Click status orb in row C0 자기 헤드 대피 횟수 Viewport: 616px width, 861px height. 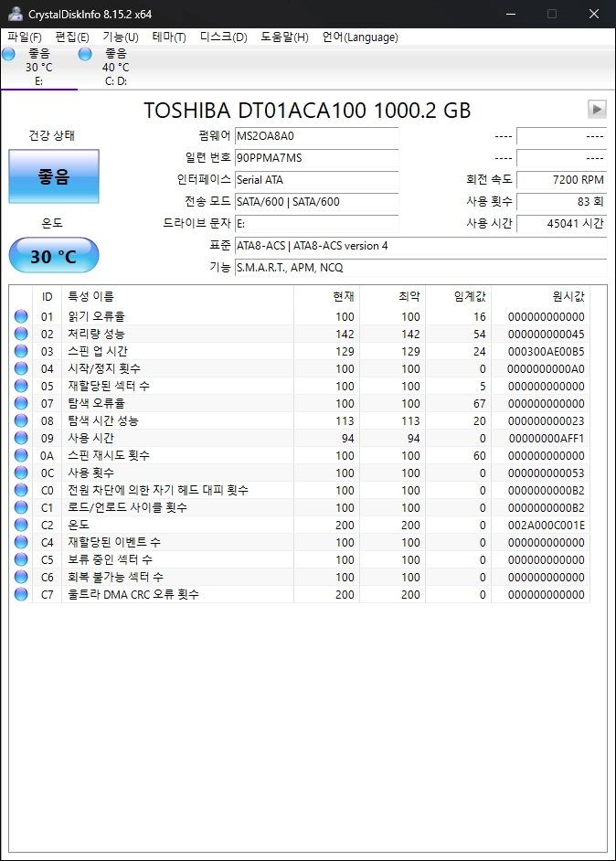pos(21,490)
